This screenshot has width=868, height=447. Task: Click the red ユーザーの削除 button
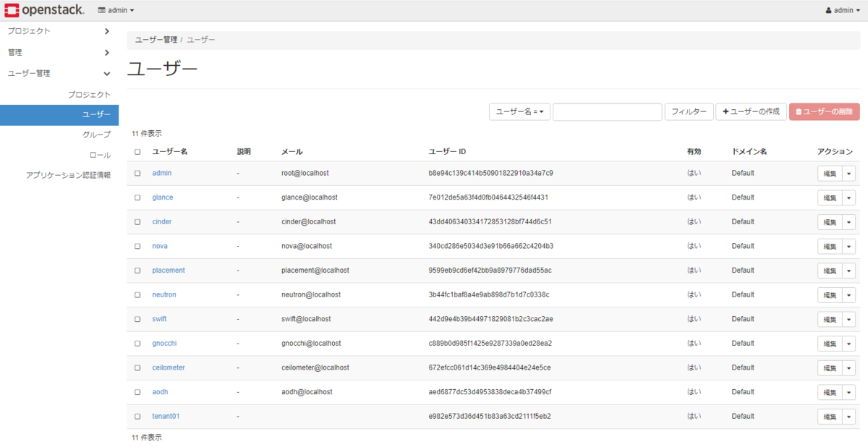pyautogui.click(x=825, y=111)
